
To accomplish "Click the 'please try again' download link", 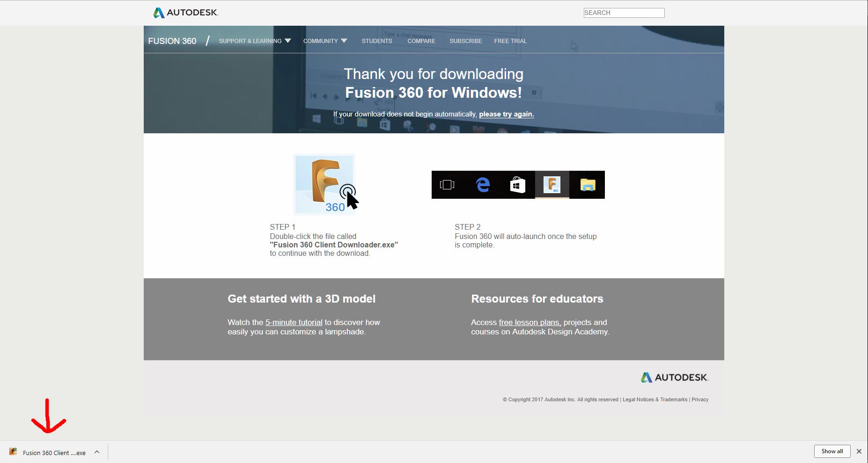I will point(506,114).
